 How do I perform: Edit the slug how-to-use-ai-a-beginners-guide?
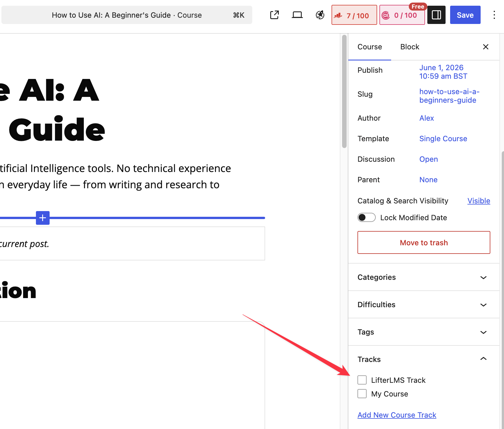point(449,96)
